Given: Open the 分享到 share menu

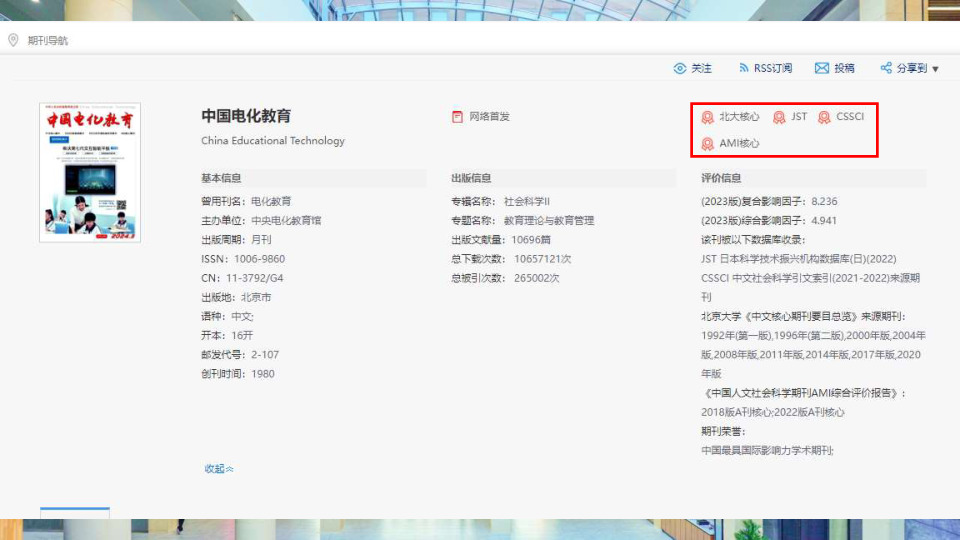Looking at the screenshot, I should click(912, 69).
